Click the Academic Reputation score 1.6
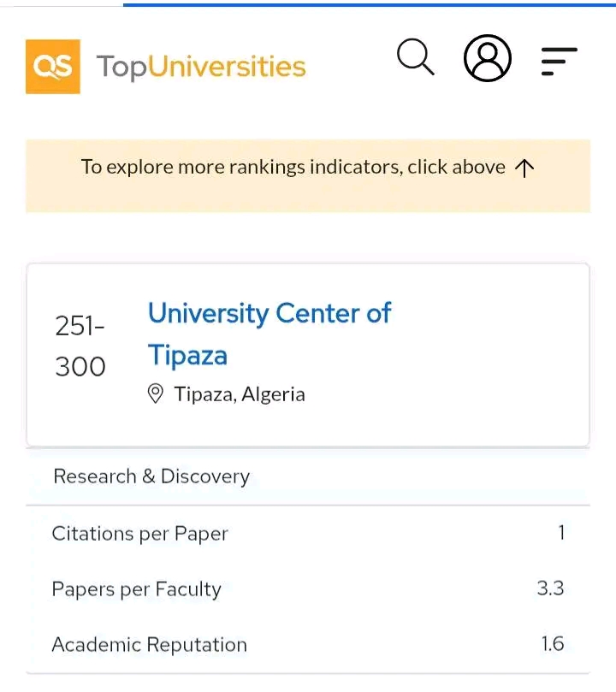The image size is (616, 692). (553, 644)
